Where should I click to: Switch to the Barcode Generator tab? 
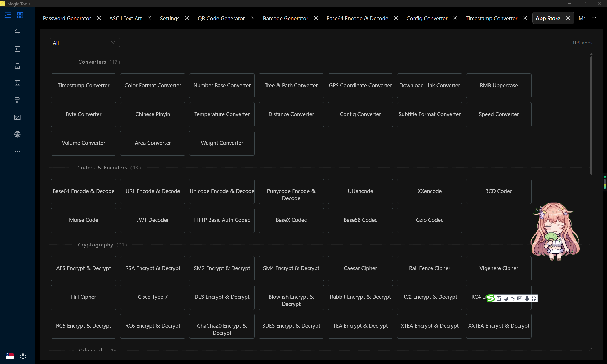[x=285, y=18]
